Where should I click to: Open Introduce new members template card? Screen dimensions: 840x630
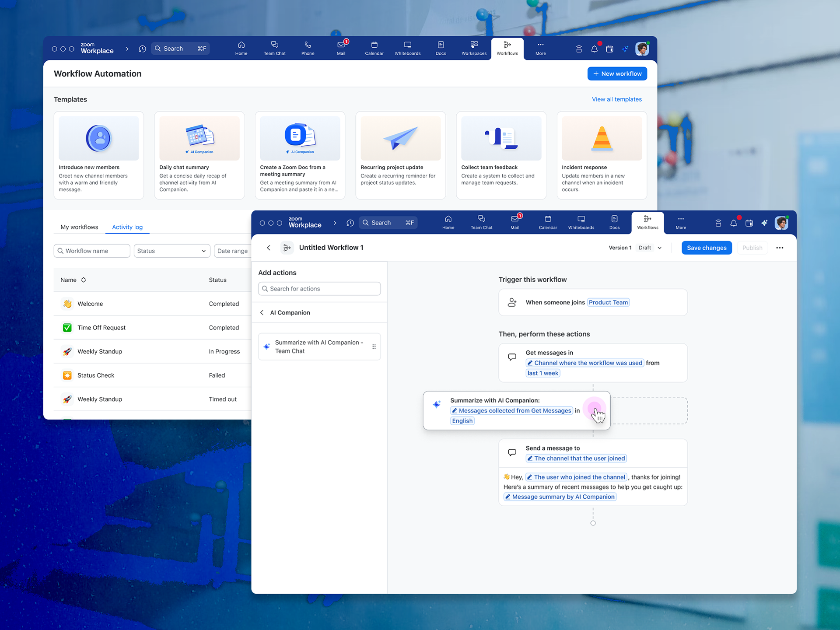(99, 155)
